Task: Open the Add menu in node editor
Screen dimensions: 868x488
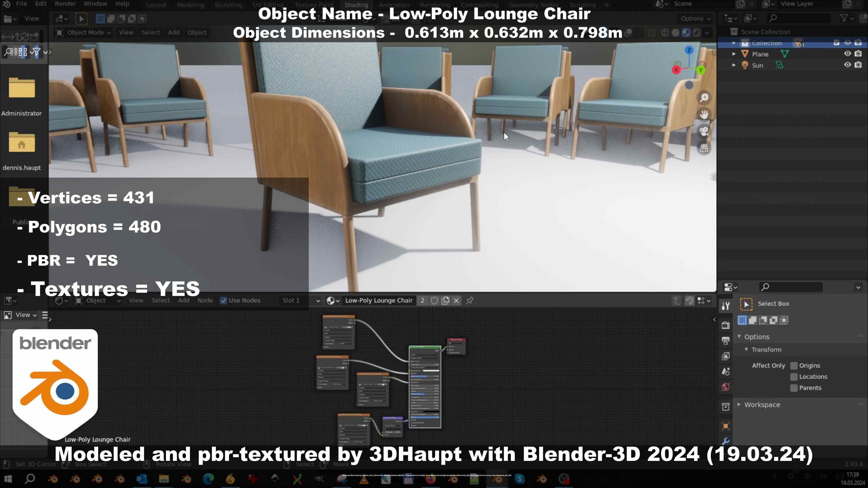Action: click(183, 300)
